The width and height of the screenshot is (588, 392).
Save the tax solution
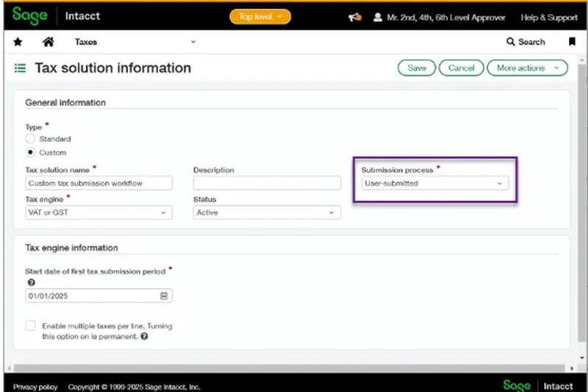[x=417, y=68]
